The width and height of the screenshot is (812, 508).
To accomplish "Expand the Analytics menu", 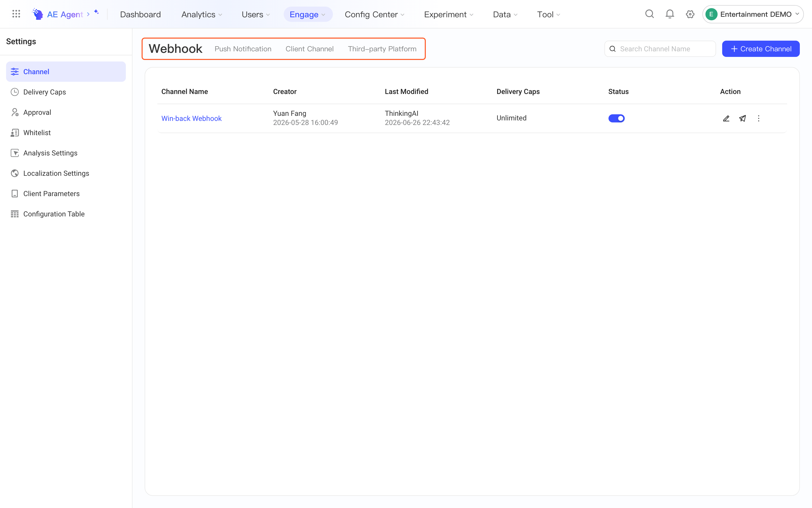I will click(x=202, y=14).
